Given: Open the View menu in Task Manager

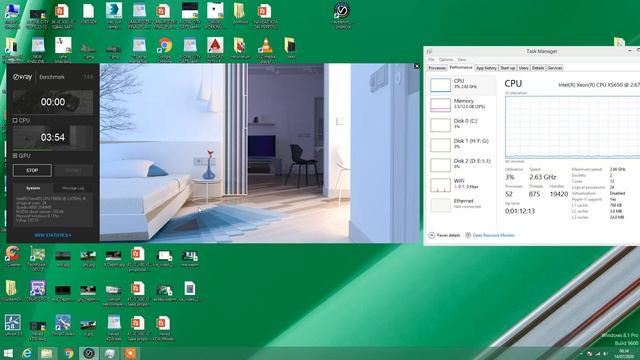Looking at the screenshot, I should coord(462,60).
